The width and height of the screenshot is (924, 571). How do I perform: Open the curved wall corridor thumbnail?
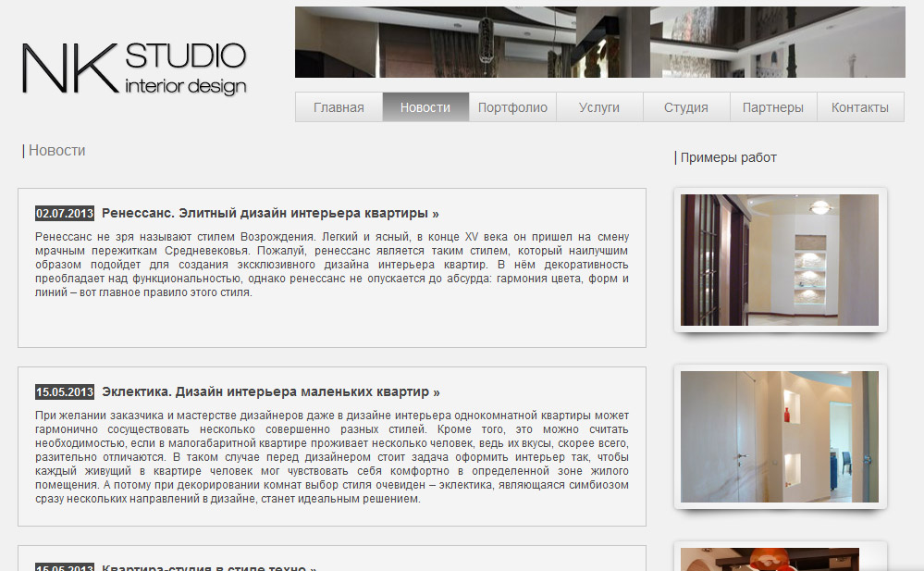(x=780, y=437)
